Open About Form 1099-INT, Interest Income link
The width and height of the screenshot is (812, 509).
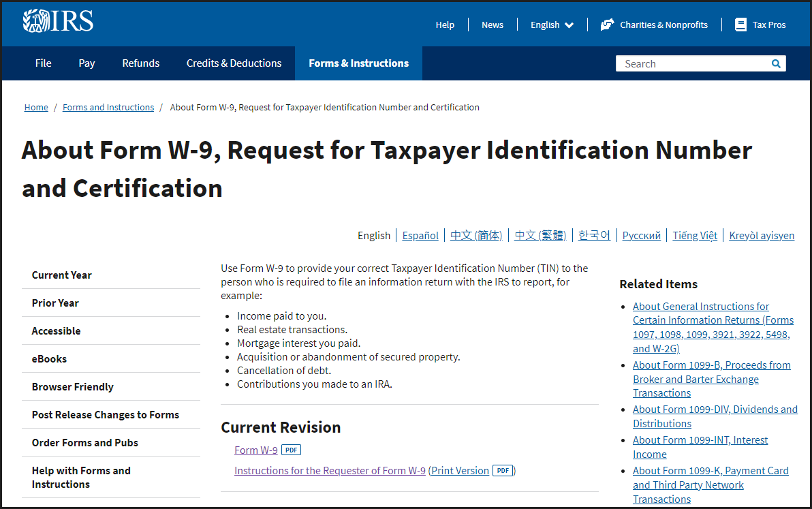coord(700,447)
